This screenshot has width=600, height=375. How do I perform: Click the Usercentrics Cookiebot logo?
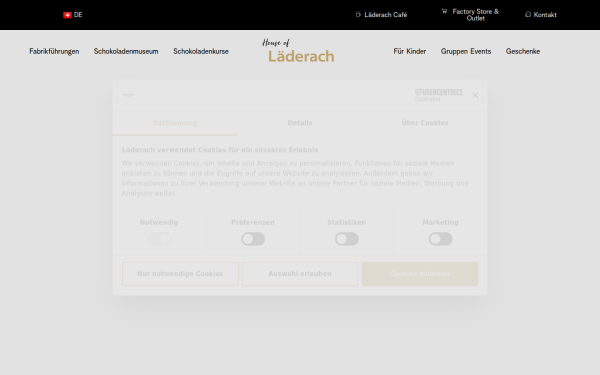[x=439, y=95]
